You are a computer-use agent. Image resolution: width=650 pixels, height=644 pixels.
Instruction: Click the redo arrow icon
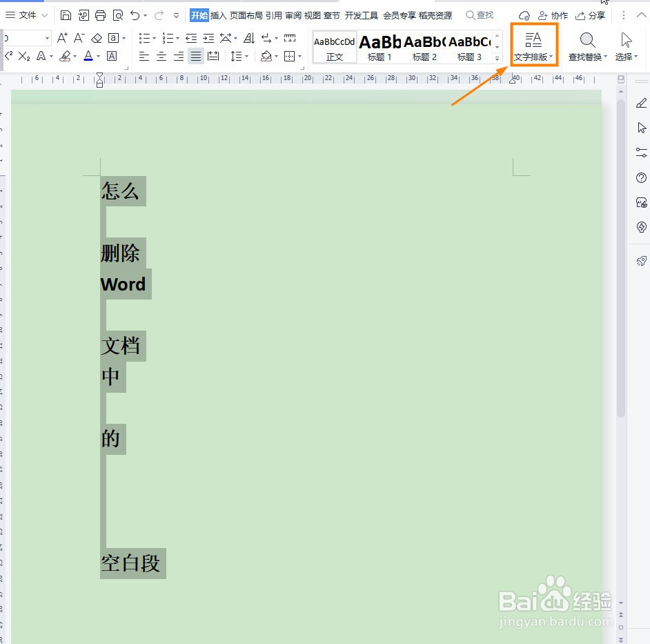[x=159, y=15]
